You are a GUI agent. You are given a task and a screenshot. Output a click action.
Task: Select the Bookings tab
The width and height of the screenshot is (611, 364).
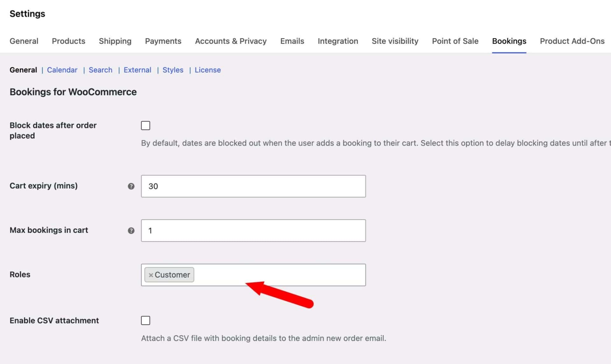(509, 41)
